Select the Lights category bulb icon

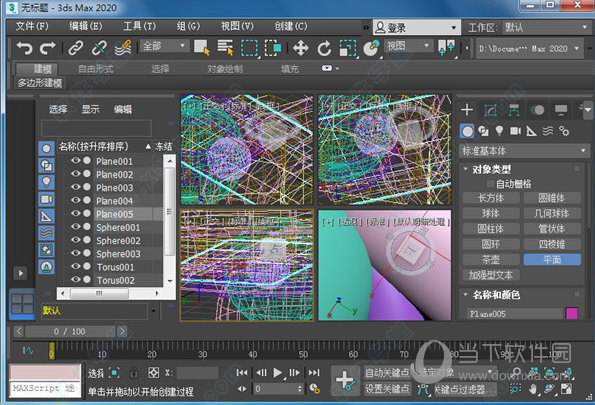499,131
